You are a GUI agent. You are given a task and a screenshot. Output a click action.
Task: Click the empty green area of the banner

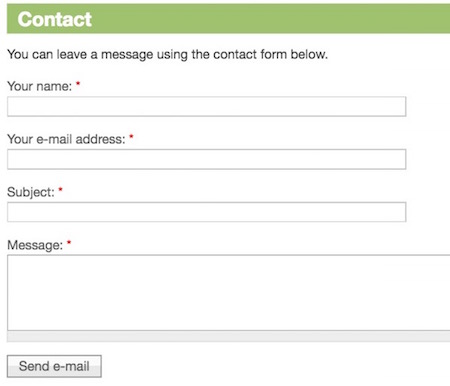[270, 19]
